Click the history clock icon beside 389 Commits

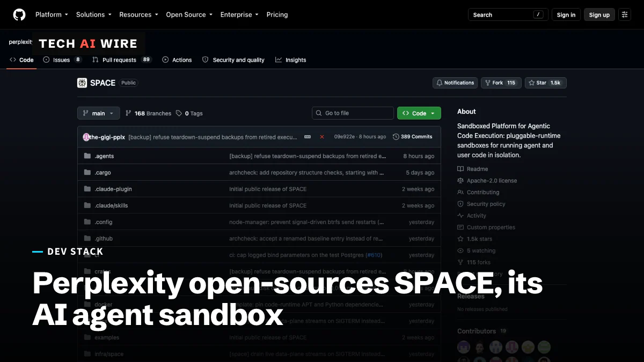(x=396, y=137)
